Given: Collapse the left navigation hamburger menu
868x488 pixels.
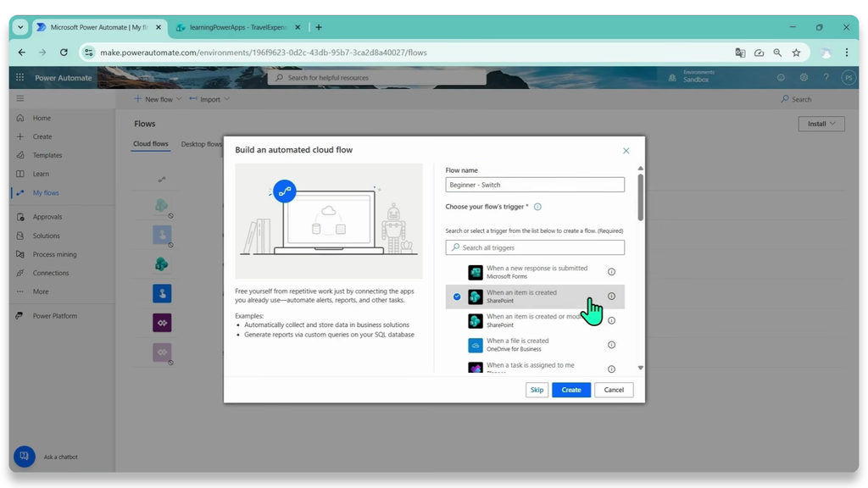Looking at the screenshot, I should tap(20, 98).
